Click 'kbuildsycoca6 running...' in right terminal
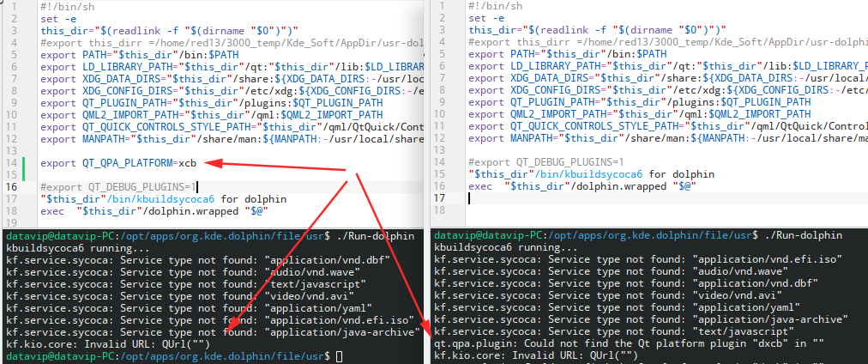868x364 pixels. pyautogui.click(x=506, y=247)
